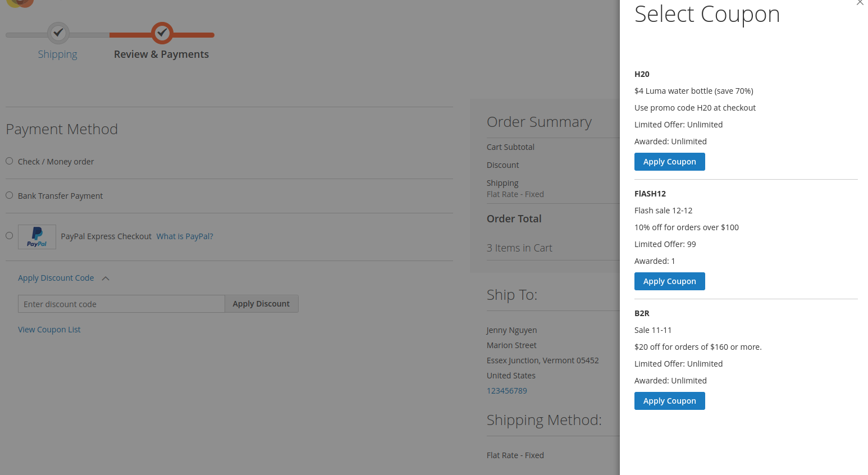Select Check / Money order payment
The width and height of the screenshot is (868, 475).
click(10, 161)
